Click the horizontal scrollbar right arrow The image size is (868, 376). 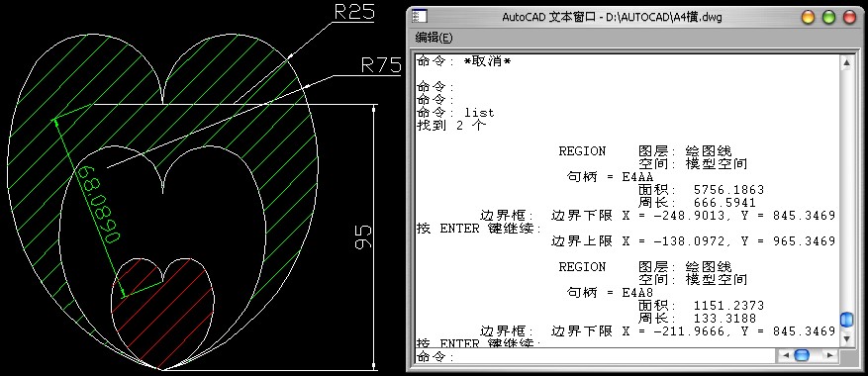click(828, 355)
